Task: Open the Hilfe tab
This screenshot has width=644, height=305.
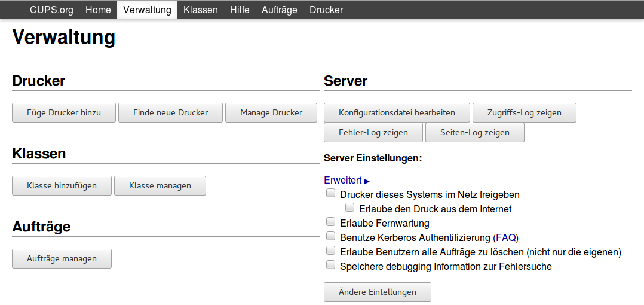Action: pyautogui.click(x=240, y=10)
